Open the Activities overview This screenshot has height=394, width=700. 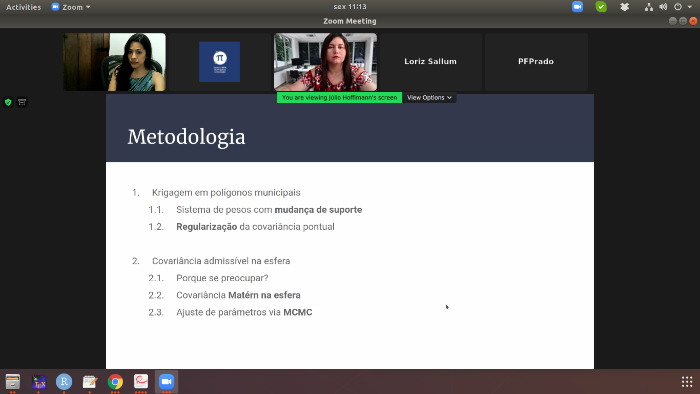[23, 7]
